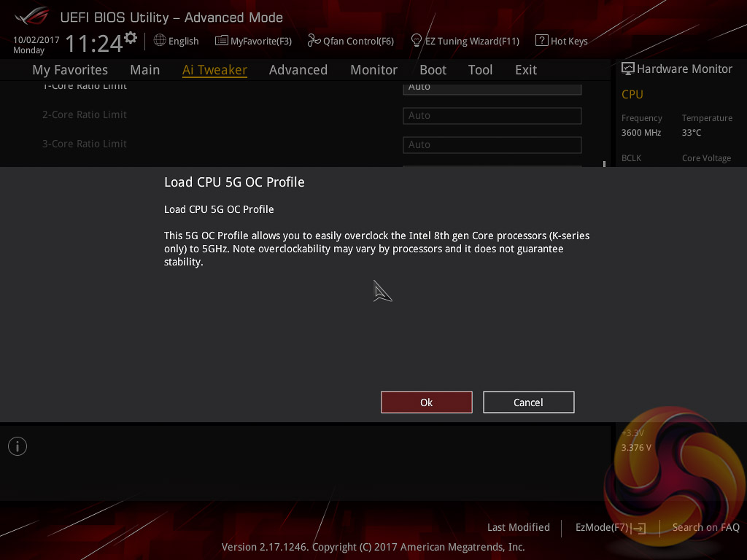Click the 33°C temperature value
This screenshot has width=747, height=560.
click(x=692, y=133)
